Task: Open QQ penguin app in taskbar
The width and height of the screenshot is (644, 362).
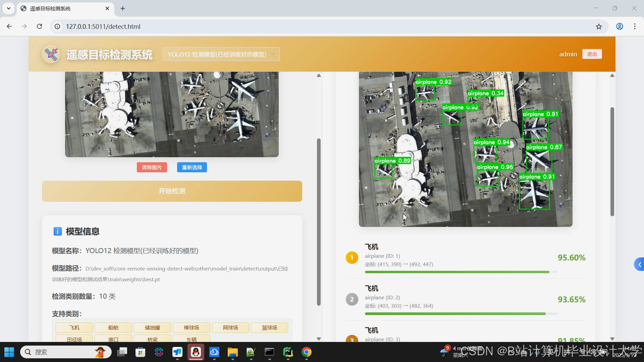Action: coord(196,352)
